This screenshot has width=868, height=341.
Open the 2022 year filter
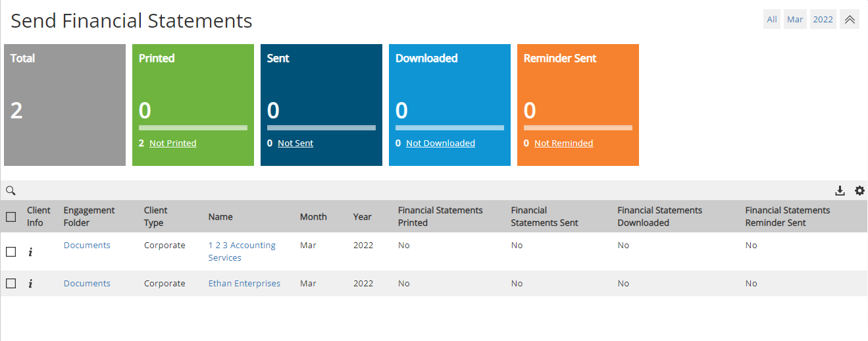point(823,19)
